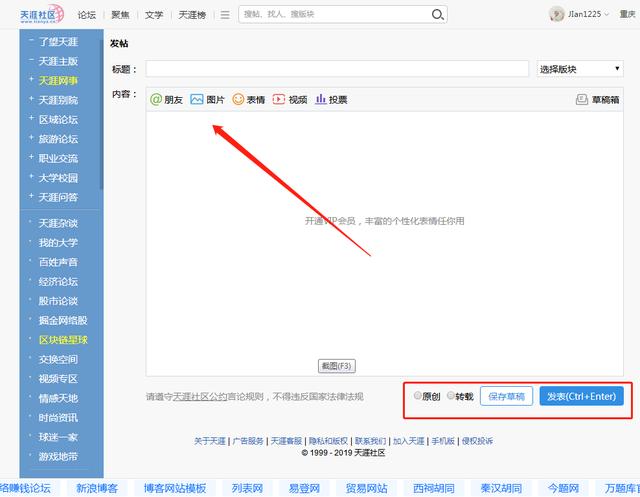Open the 选择版块 dropdown

(x=580, y=69)
